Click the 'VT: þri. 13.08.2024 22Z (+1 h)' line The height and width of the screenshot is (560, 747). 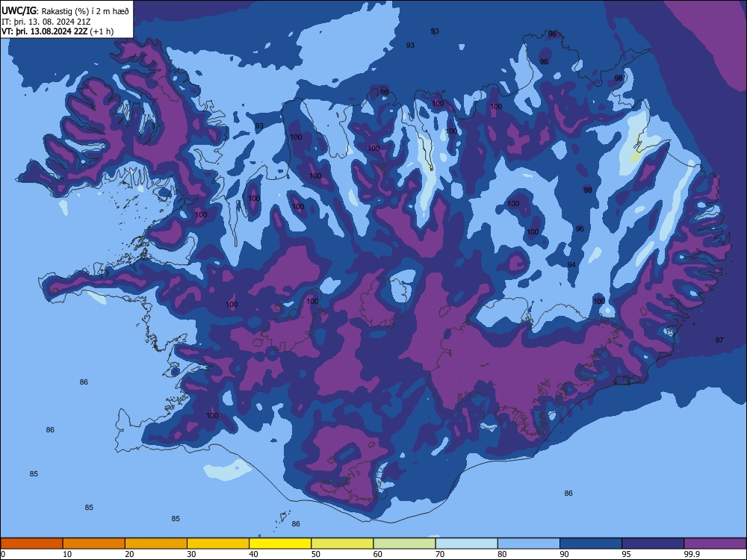pyautogui.click(x=58, y=31)
